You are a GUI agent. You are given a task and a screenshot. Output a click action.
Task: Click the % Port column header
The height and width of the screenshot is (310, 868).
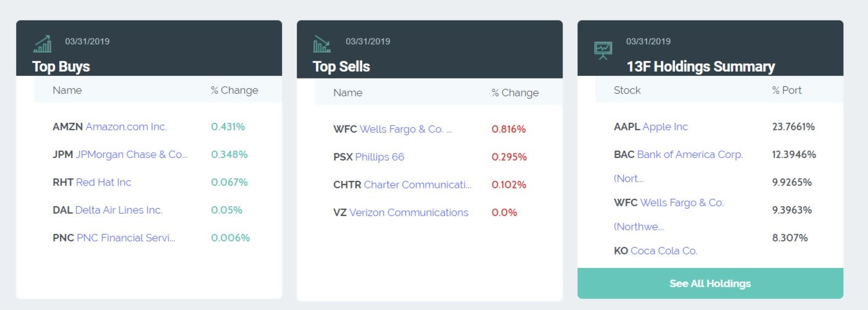click(787, 90)
